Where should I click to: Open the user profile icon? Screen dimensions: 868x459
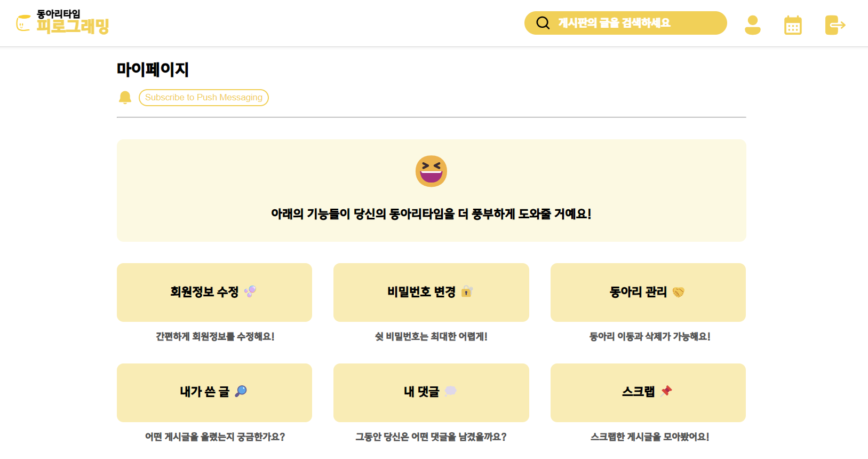tap(752, 25)
